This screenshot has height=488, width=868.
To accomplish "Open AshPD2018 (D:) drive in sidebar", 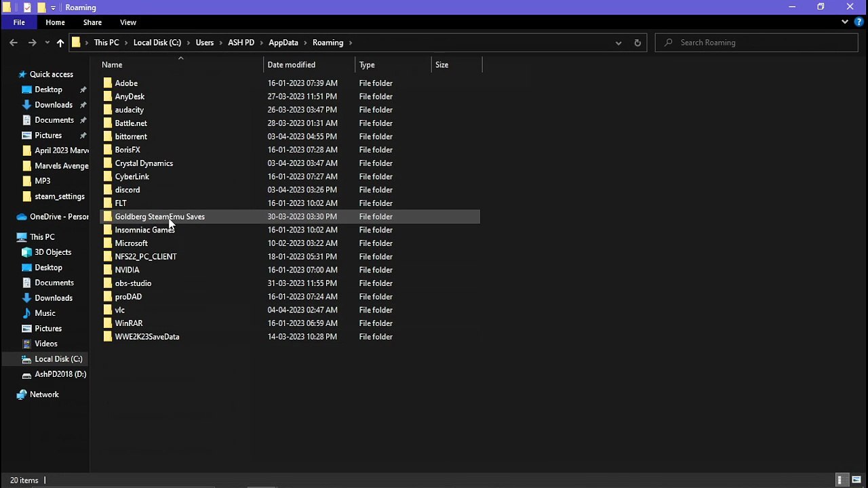I will (x=60, y=374).
